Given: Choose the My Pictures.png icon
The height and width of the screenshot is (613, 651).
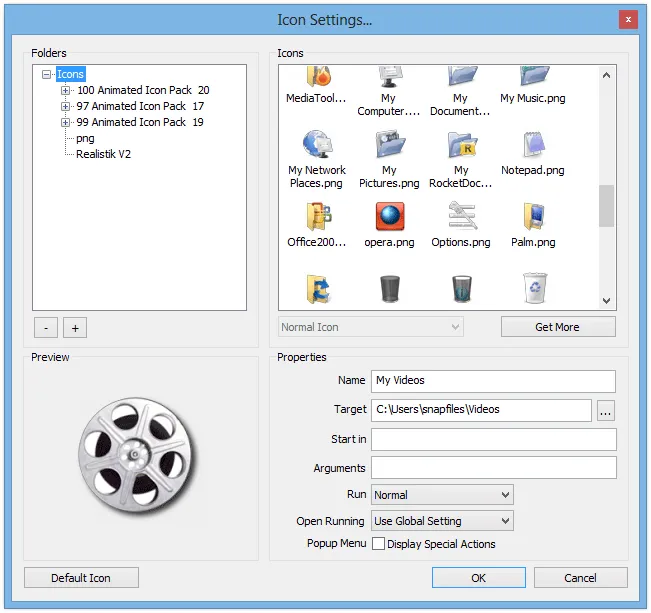Looking at the screenshot, I should (389, 144).
